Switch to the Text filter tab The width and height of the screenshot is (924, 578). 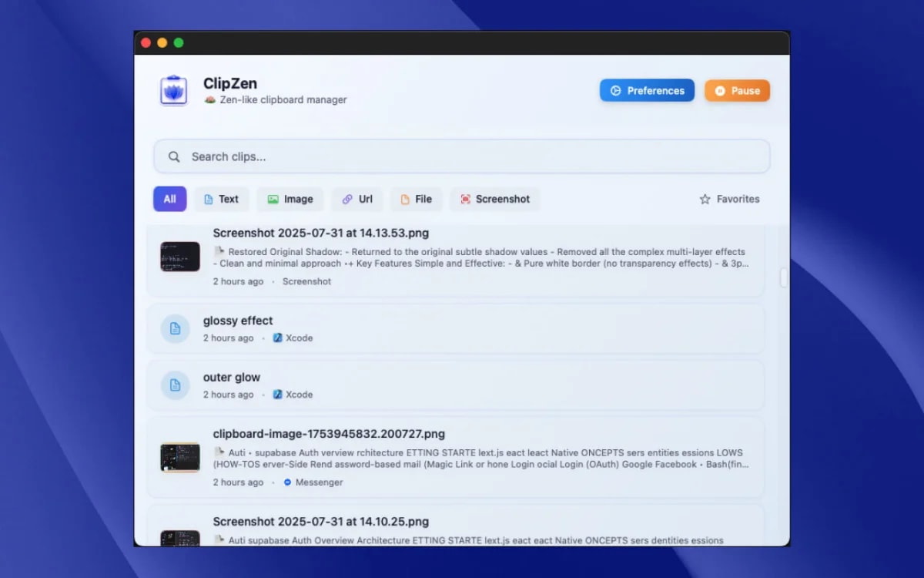[222, 199]
